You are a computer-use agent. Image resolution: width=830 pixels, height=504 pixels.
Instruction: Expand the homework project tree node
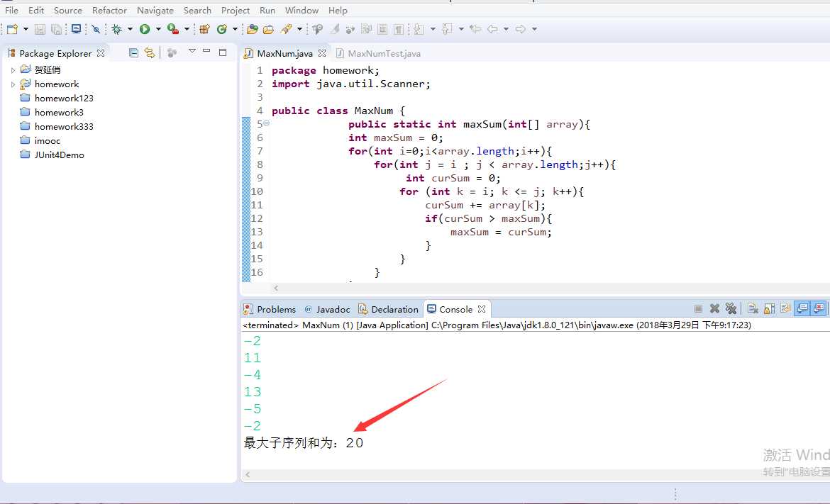[x=13, y=84]
